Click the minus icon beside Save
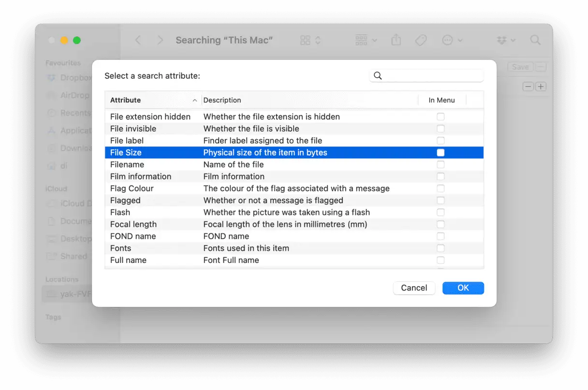 pyautogui.click(x=541, y=67)
